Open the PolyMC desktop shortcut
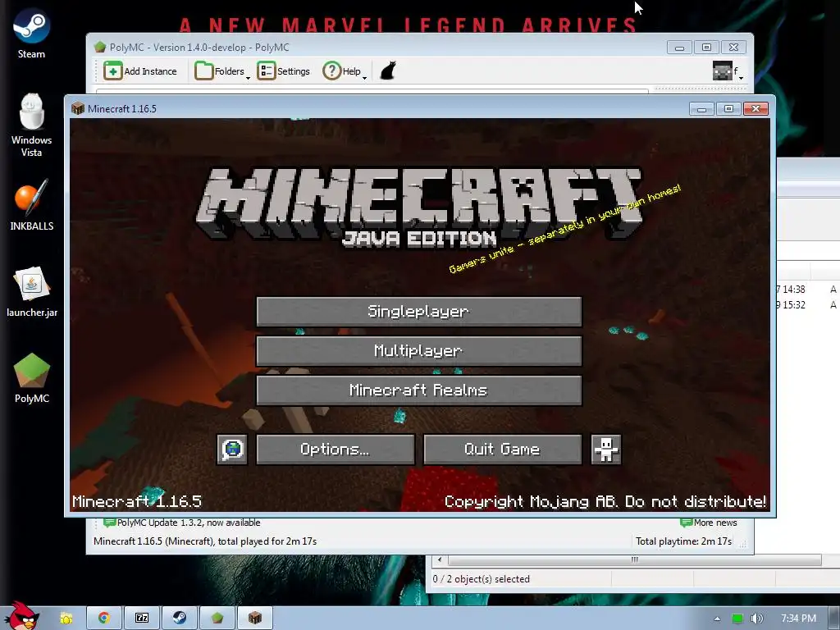Screen dimensions: 840x630 coord(32,378)
